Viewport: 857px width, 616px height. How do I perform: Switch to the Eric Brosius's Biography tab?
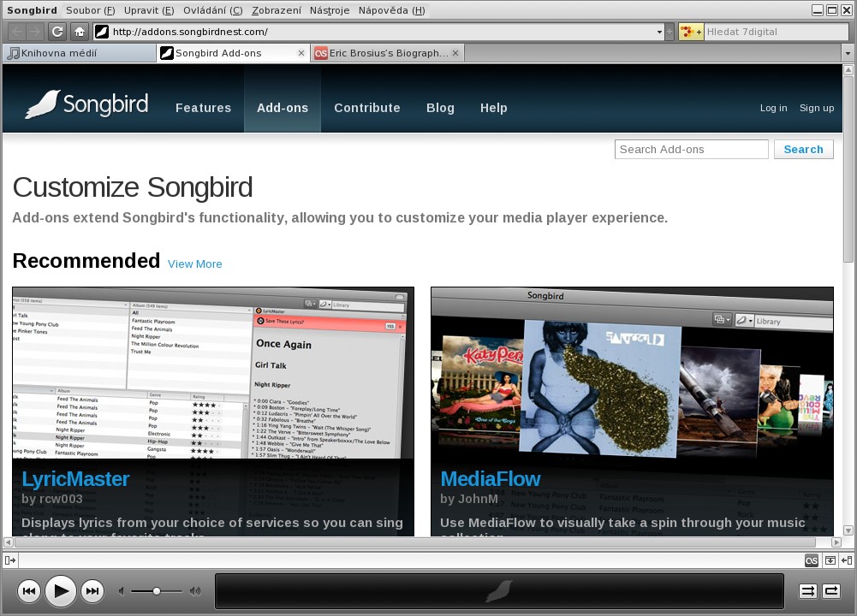[388, 53]
